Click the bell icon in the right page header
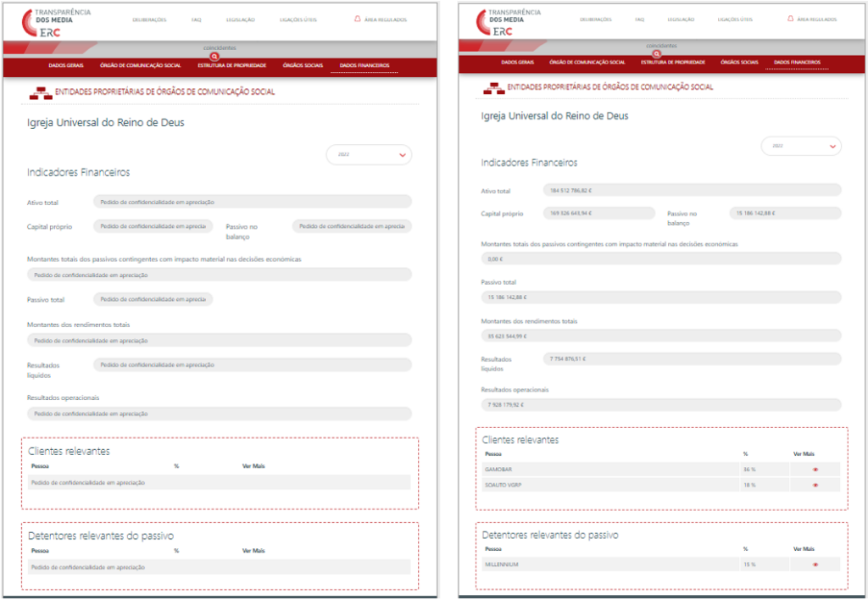 790,19
